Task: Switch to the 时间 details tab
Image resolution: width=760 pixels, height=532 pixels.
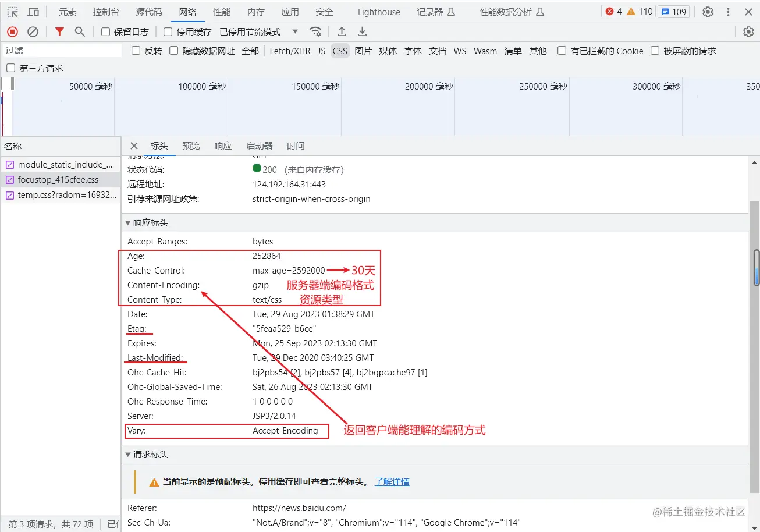Action: (x=296, y=146)
